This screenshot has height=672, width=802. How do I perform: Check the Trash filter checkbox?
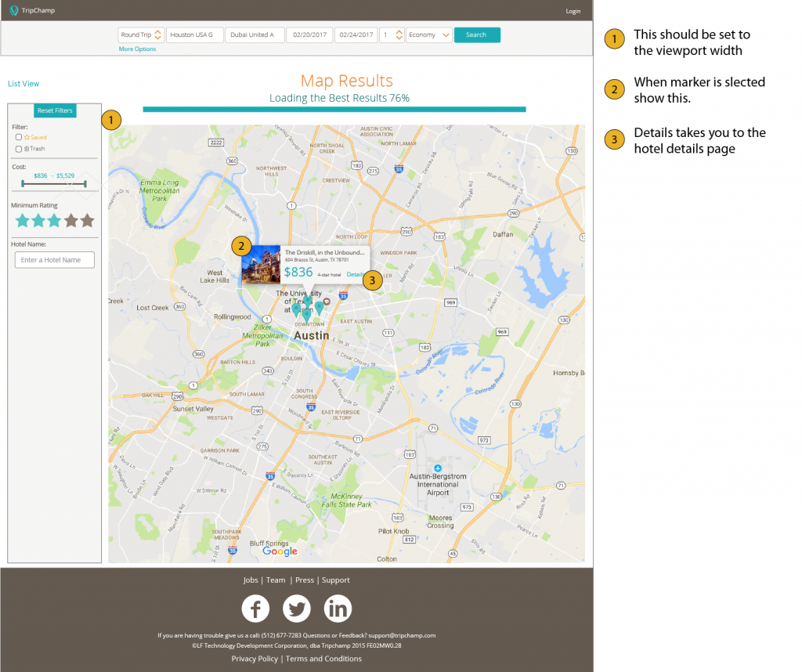click(x=19, y=148)
